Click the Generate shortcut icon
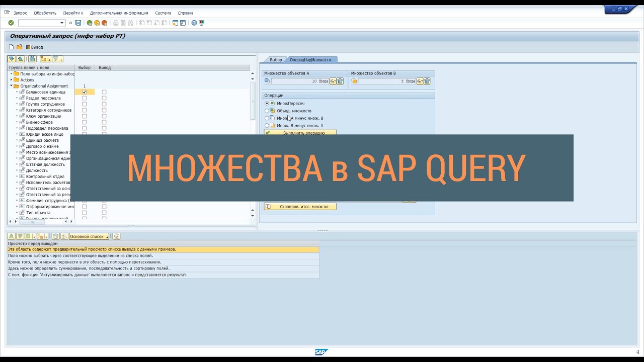Viewport: 644px width, 362px height. coord(183,23)
